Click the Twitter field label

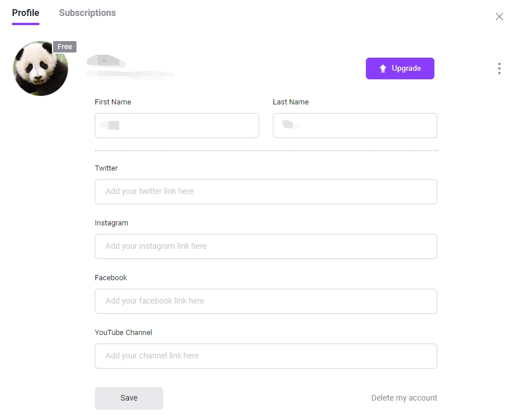106,168
